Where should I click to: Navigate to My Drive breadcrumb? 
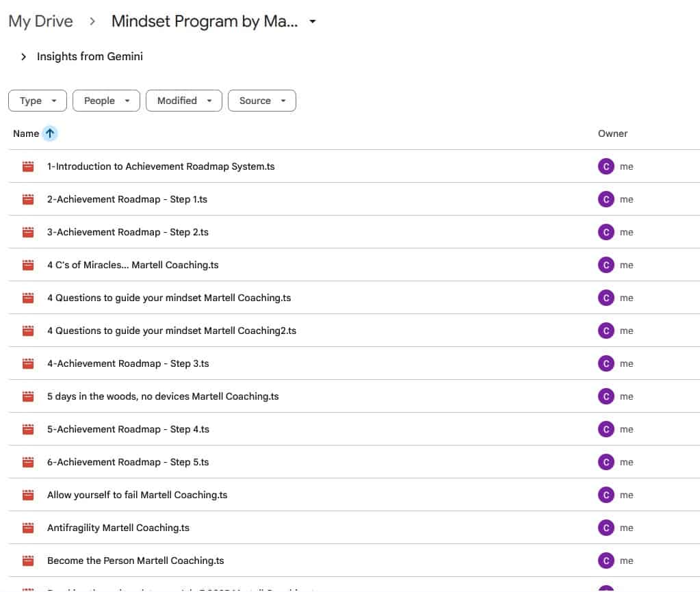pos(40,21)
